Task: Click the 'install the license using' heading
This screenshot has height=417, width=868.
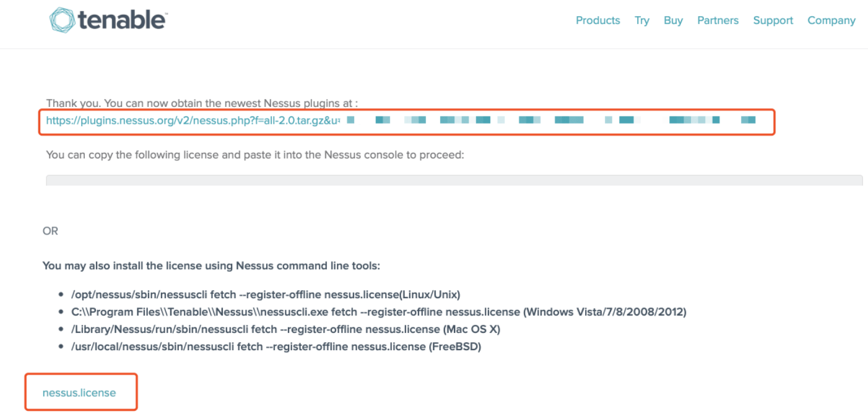Action: 211,265
